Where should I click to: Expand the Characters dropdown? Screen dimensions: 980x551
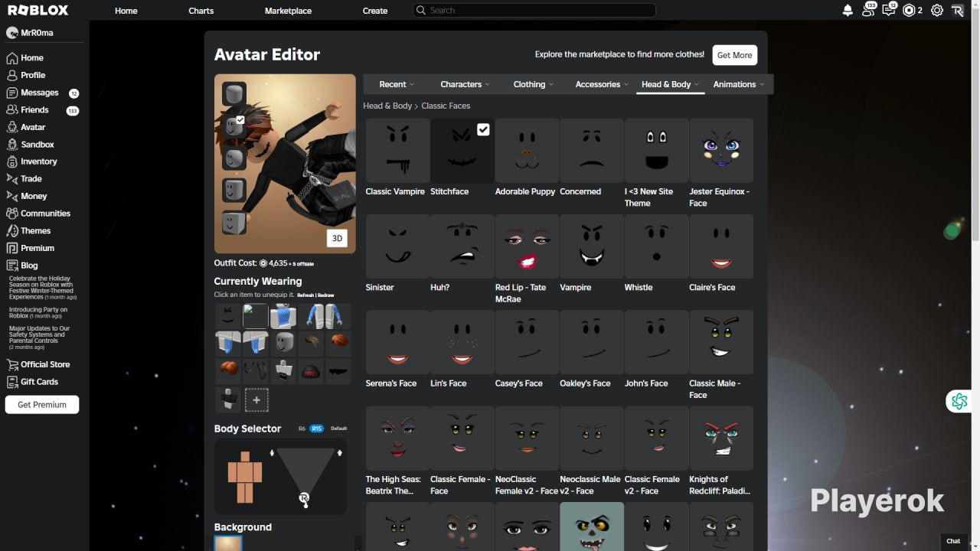[465, 84]
